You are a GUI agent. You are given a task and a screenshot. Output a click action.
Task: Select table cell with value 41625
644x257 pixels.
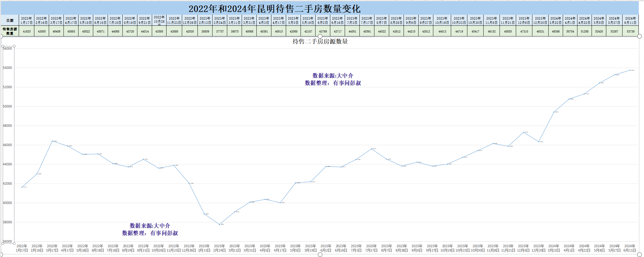27,31
